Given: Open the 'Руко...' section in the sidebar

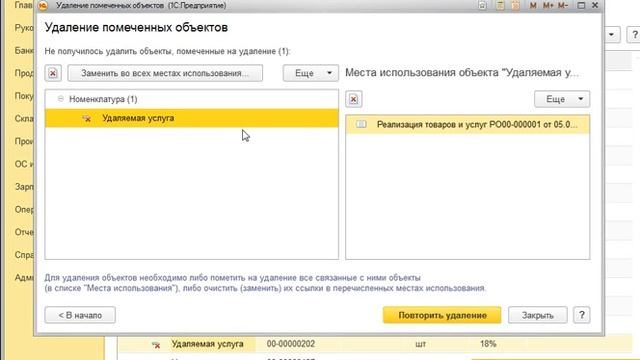Looking at the screenshot, I should click(x=24, y=28).
